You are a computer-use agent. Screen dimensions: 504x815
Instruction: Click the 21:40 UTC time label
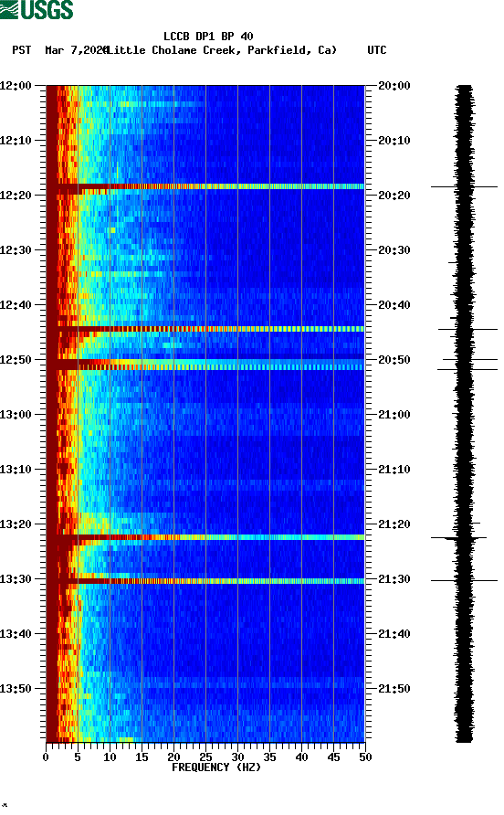(394, 633)
